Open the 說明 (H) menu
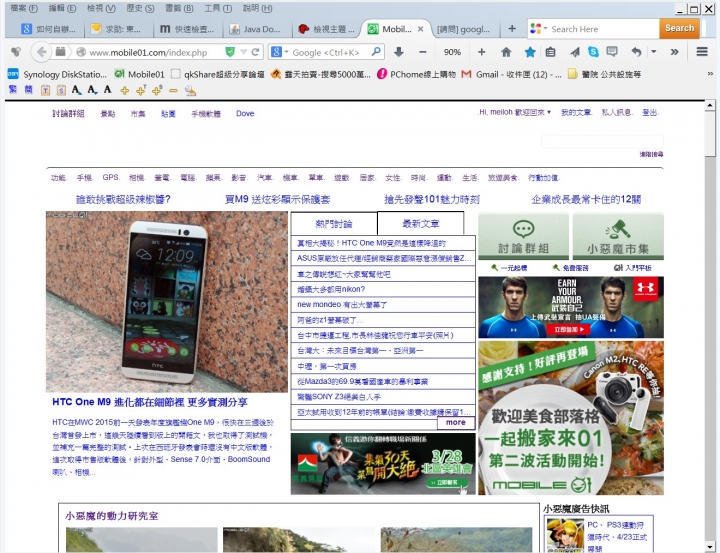Image resolution: width=720 pixels, height=553 pixels. click(x=257, y=8)
